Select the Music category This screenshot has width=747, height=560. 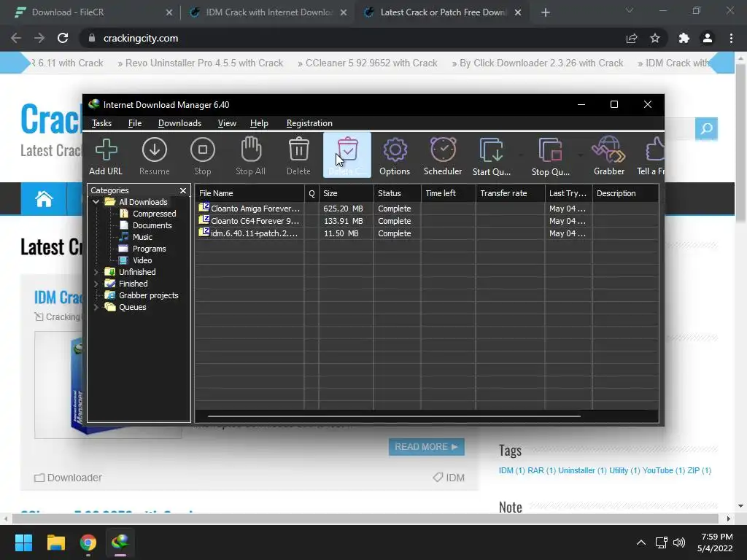pyautogui.click(x=142, y=237)
